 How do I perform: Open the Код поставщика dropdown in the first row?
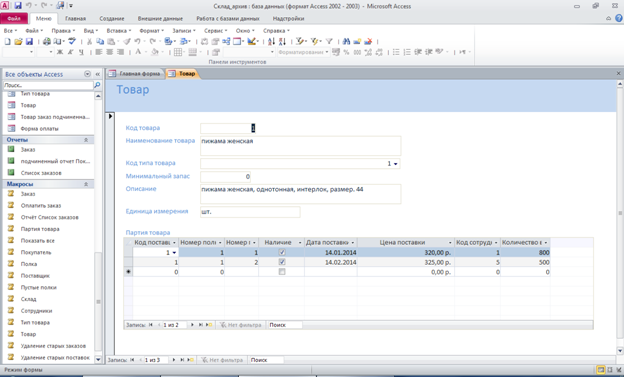(x=174, y=252)
